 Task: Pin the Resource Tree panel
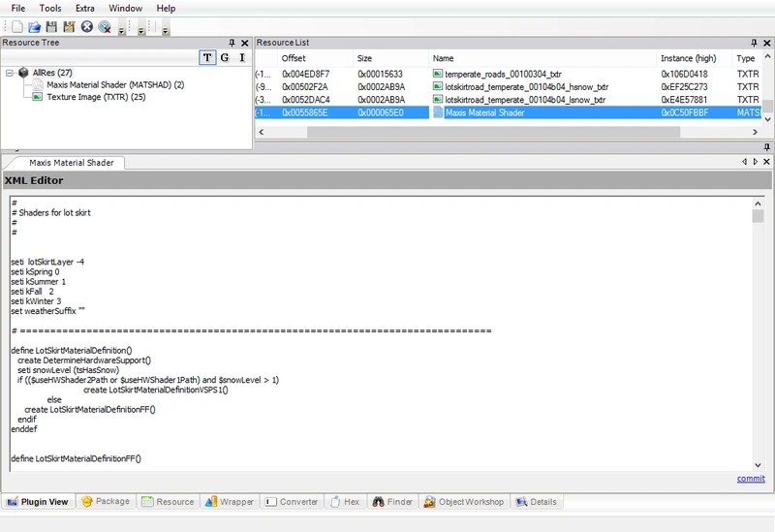[x=232, y=43]
